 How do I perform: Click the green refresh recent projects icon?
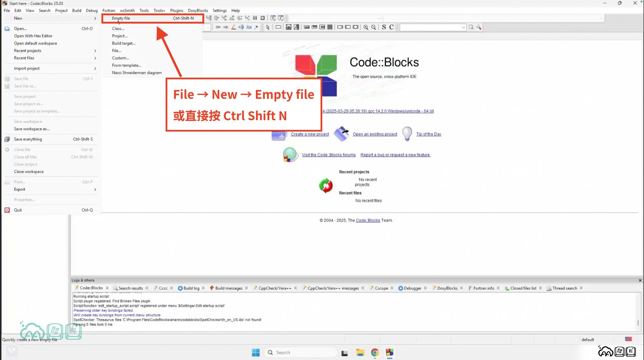pyautogui.click(x=326, y=186)
